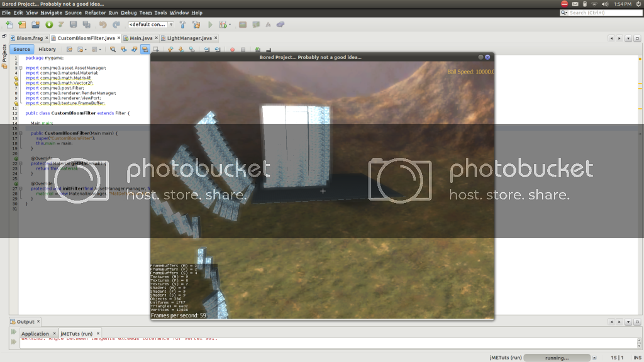Switch editor to Source view
This screenshot has height=362, width=644.
coord(21,49)
